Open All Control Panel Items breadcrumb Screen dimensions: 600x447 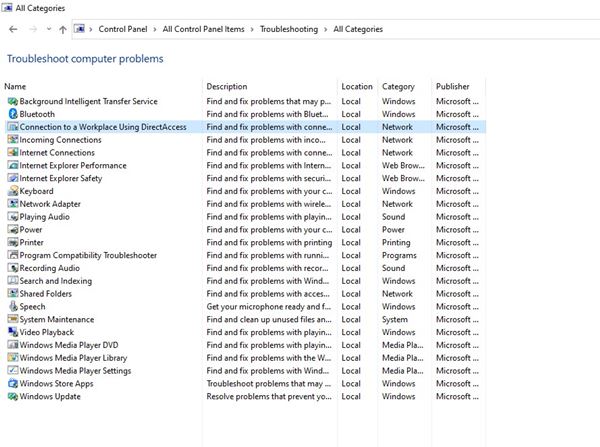tap(205, 30)
